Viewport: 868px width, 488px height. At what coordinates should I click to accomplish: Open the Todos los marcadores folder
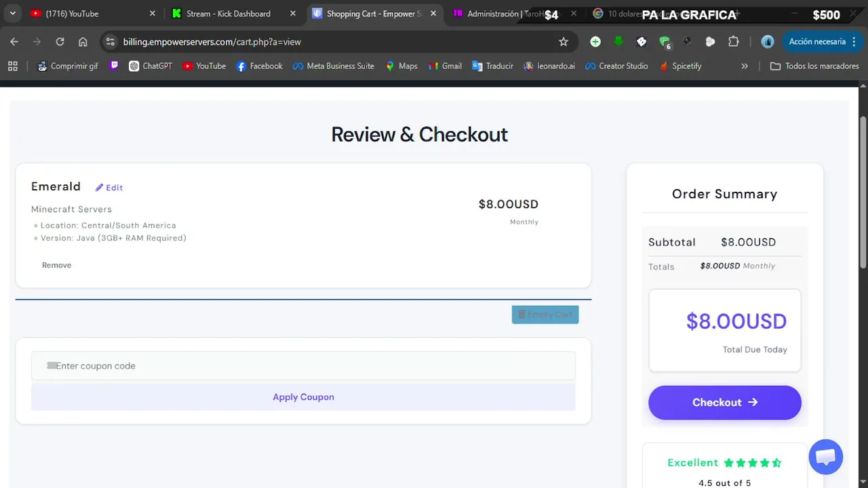(x=814, y=66)
